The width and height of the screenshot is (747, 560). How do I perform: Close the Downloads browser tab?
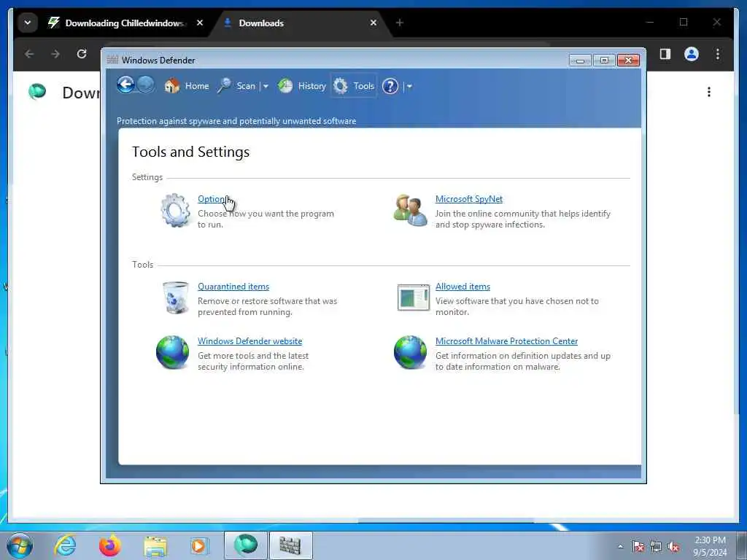[373, 23]
